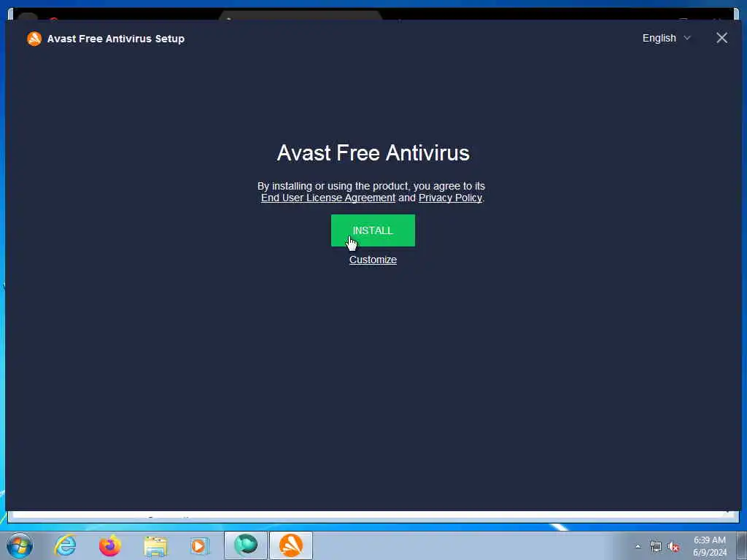Open the End User License Agreement link

pos(328,198)
